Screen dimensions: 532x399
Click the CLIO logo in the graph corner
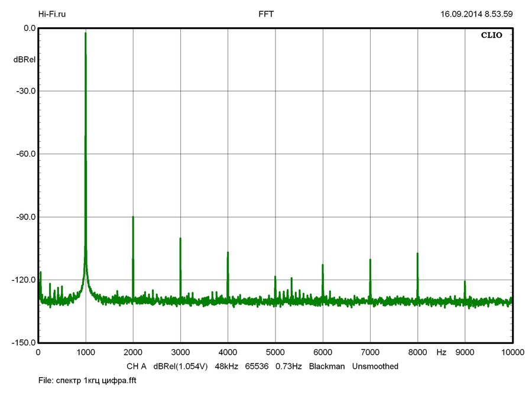coord(491,35)
